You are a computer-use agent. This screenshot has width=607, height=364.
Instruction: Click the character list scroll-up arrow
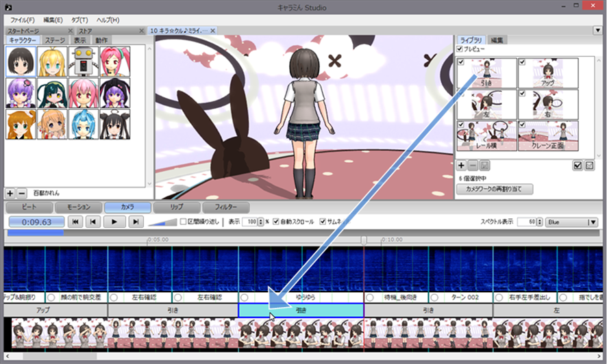(x=149, y=49)
